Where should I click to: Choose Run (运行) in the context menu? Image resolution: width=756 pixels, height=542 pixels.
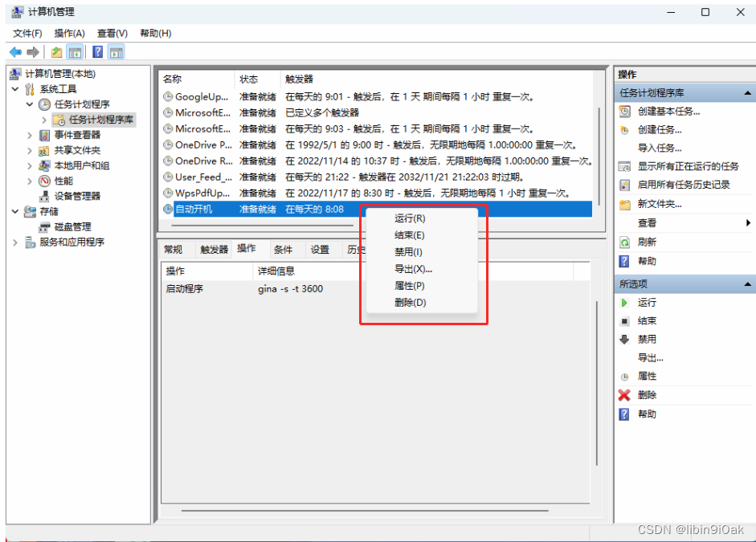tap(410, 218)
